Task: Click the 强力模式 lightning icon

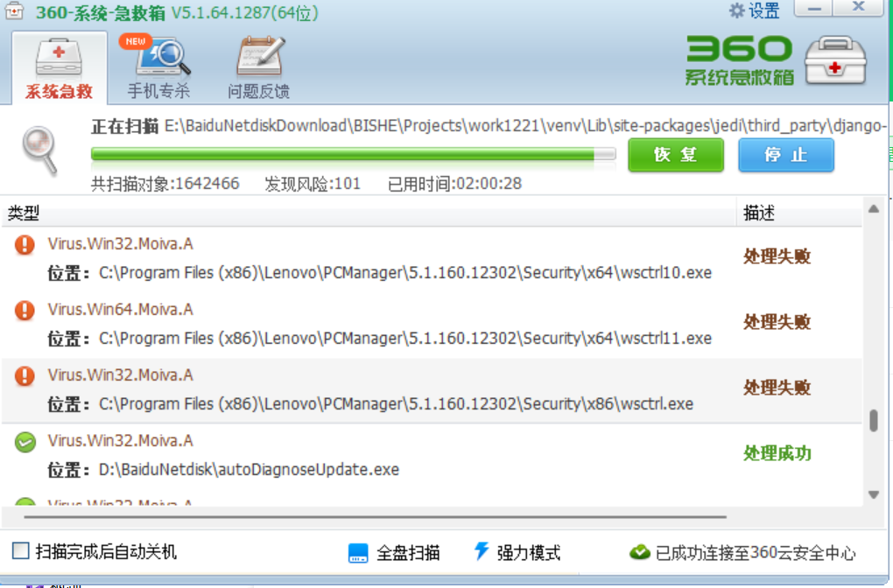Action: [x=482, y=551]
